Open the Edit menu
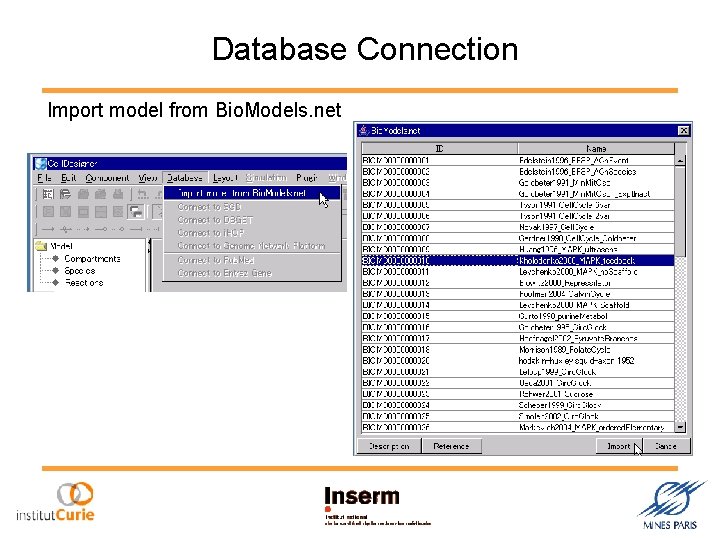 tap(68, 178)
